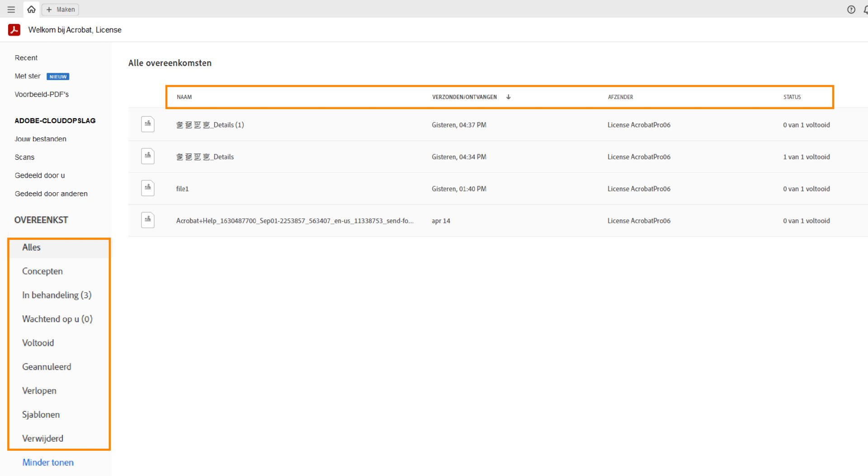Click the file icon for Details (1) agreement
This screenshot has height=476, width=868.
148,124
